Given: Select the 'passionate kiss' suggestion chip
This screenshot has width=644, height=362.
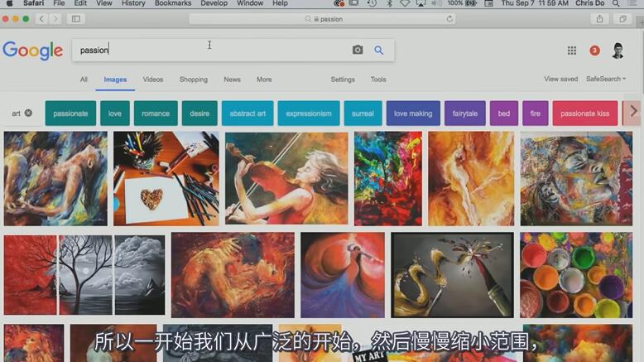Looking at the screenshot, I should click(585, 113).
